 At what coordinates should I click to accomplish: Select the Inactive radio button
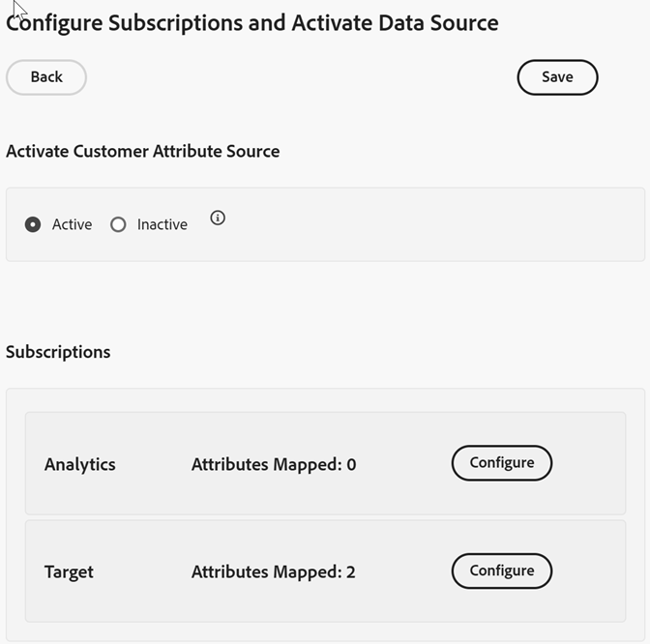[118, 224]
